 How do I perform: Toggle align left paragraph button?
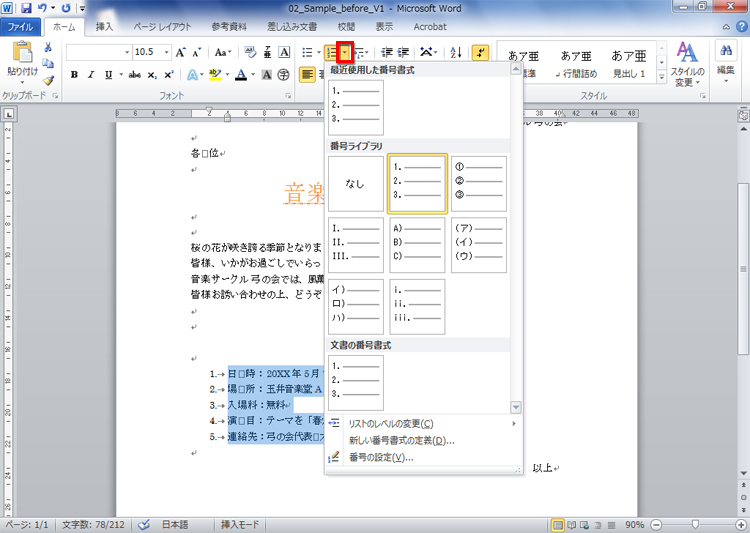(x=307, y=75)
